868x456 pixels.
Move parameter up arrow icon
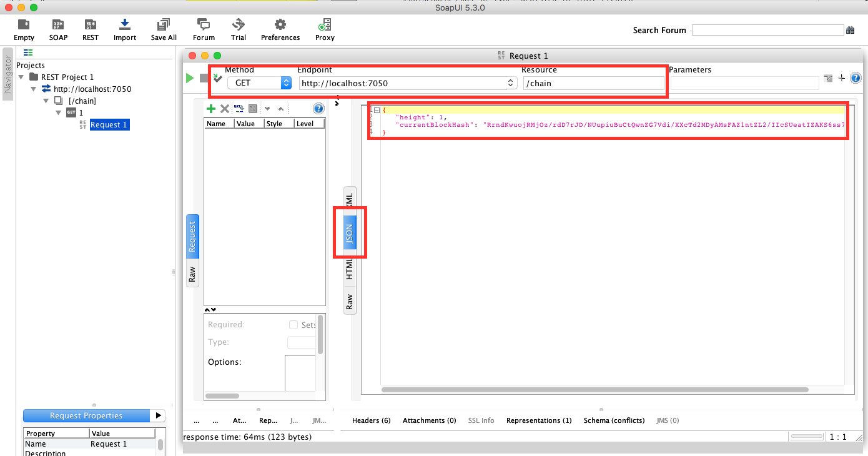(281, 109)
